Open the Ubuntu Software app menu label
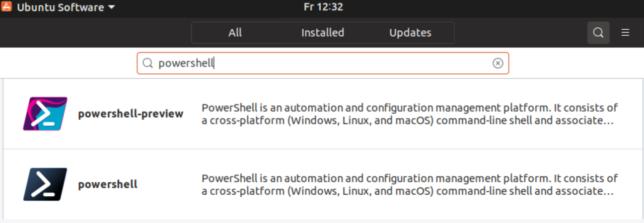 [61, 7]
